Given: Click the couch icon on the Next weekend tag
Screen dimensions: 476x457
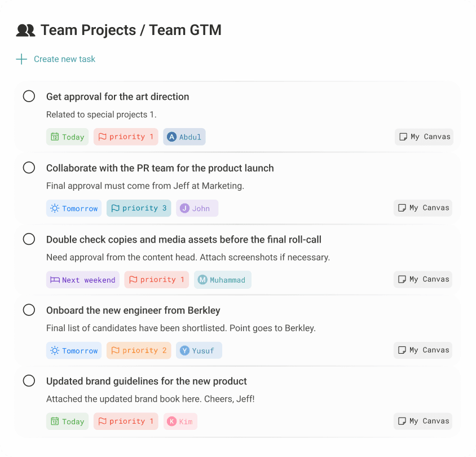Looking at the screenshot, I should [x=55, y=280].
